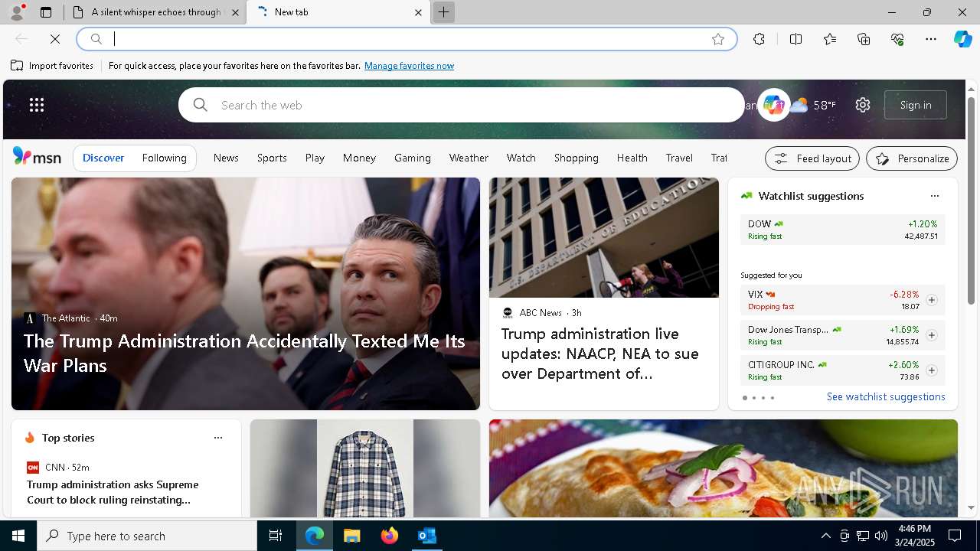The width and height of the screenshot is (980, 551).
Task: Open Top stories more options
Action: coord(218,438)
